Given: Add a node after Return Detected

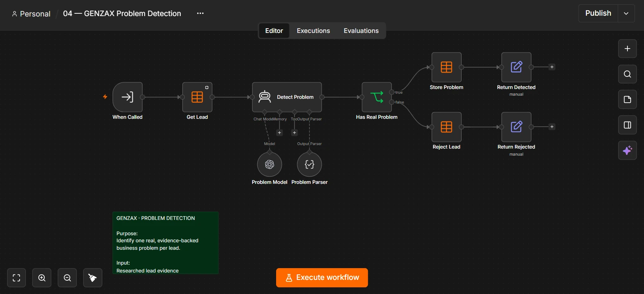Looking at the screenshot, I should point(552,67).
